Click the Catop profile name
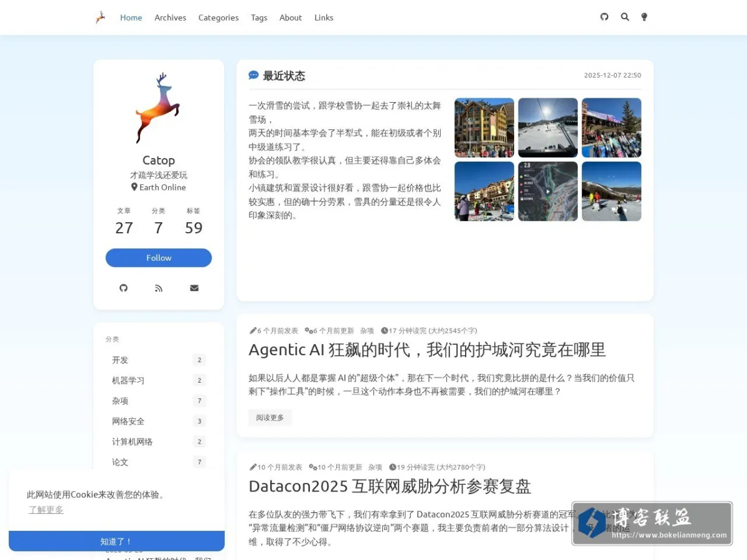747x560 pixels. (x=159, y=161)
